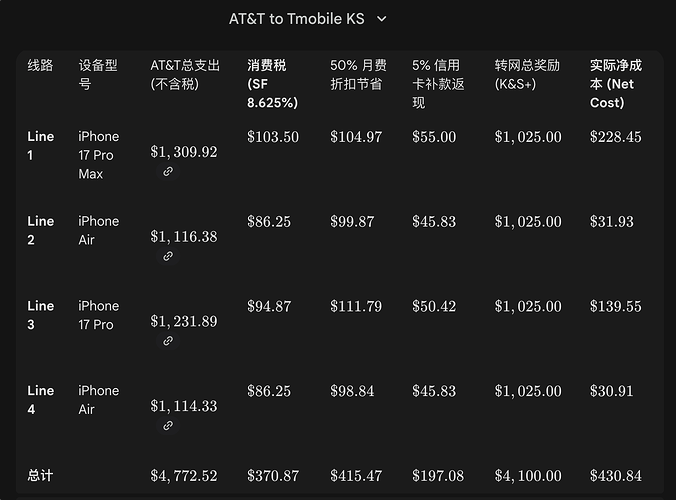Select the 总计 row label

(x=40, y=476)
